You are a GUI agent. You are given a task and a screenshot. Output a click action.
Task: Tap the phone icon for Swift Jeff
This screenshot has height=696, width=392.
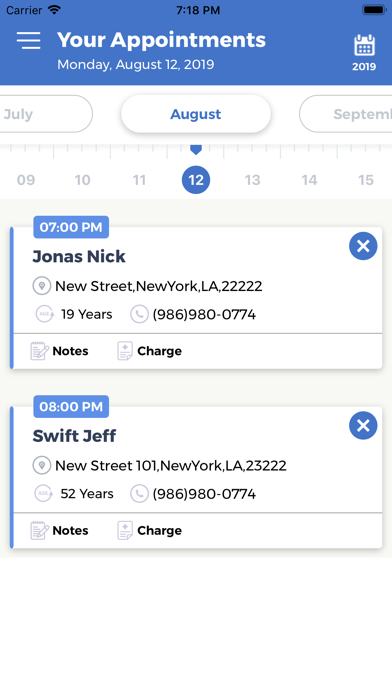139,494
